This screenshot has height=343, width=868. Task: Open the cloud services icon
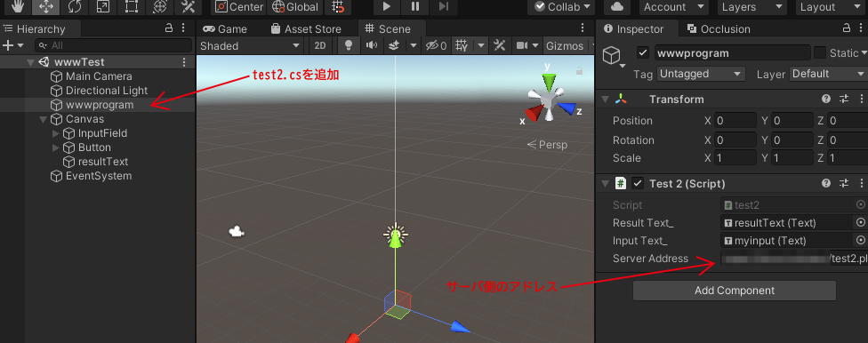click(618, 7)
